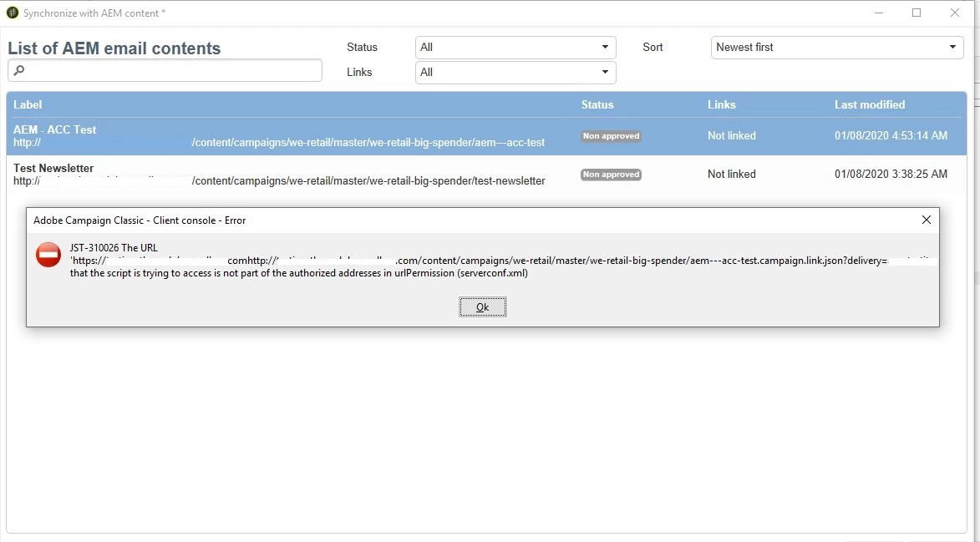This screenshot has width=980, height=542.
Task: Click the Label column header
Action: click(28, 105)
